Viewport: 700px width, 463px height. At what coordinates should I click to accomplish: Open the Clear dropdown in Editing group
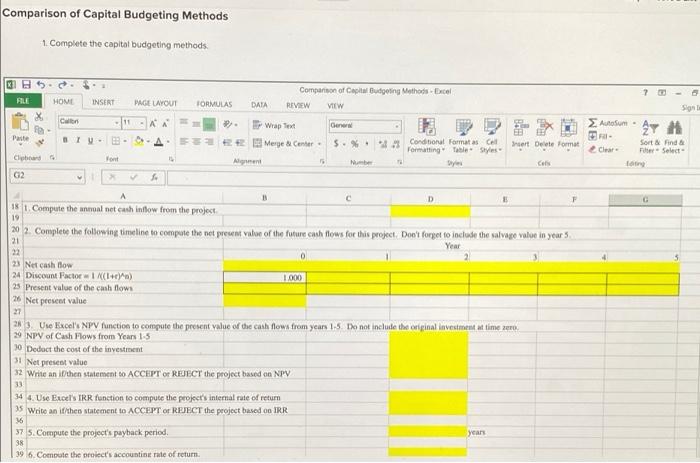[604, 150]
